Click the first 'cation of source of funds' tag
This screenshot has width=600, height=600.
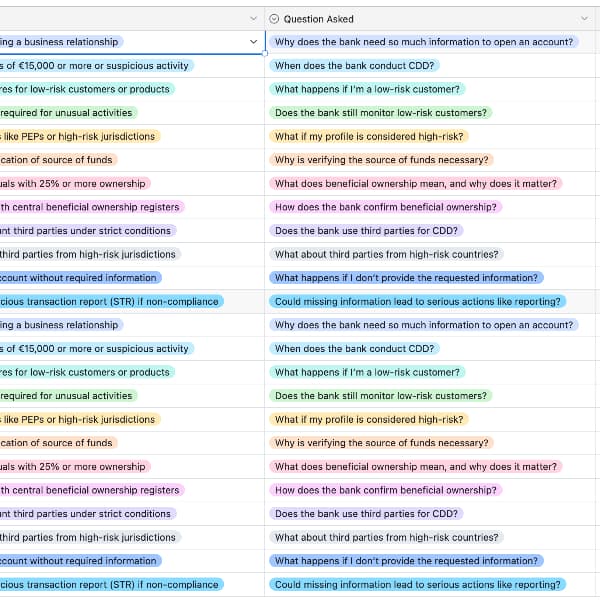point(59,160)
